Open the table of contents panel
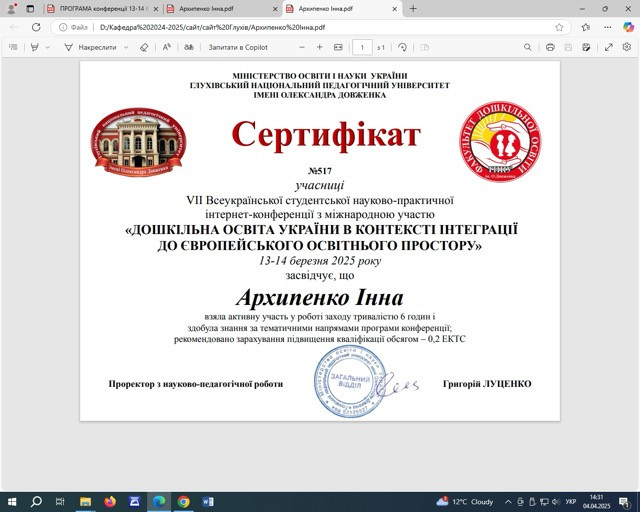Image resolution: width=640 pixels, height=512 pixels. 13,47
